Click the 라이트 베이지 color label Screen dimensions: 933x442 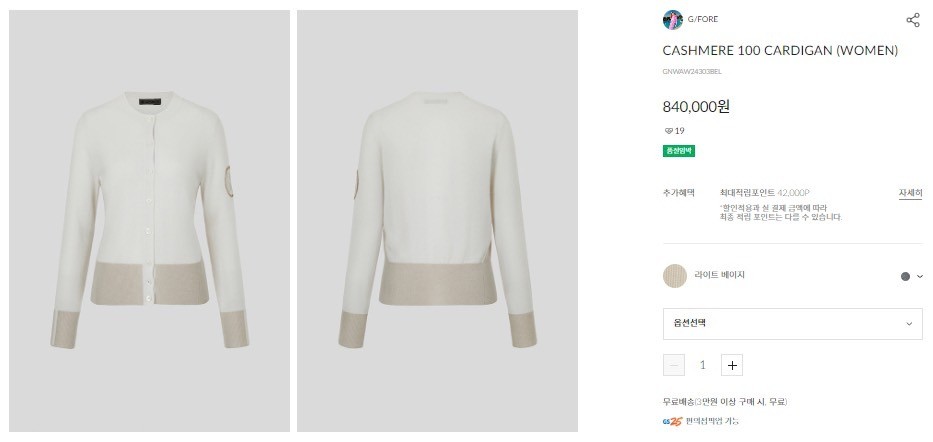pyautogui.click(x=720, y=276)
